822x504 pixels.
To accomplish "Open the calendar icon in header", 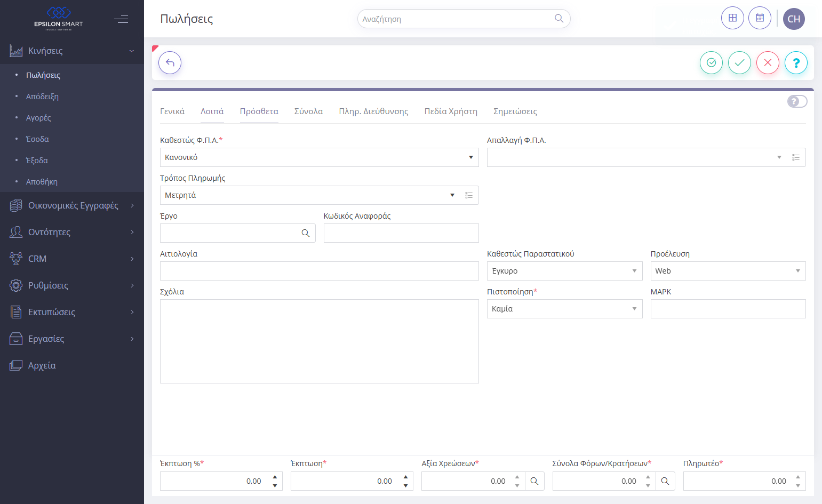I will click(760, 18).
